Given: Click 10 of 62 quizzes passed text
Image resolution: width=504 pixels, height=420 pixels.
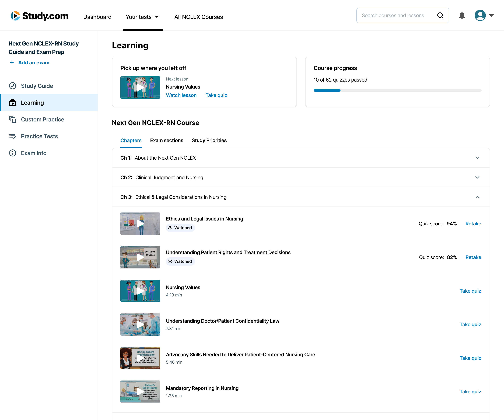Looking at the screenshot, I should coord(340,80).
